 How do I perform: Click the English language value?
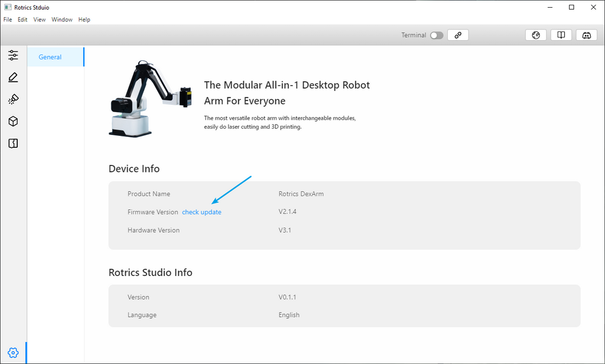(289, 315)
